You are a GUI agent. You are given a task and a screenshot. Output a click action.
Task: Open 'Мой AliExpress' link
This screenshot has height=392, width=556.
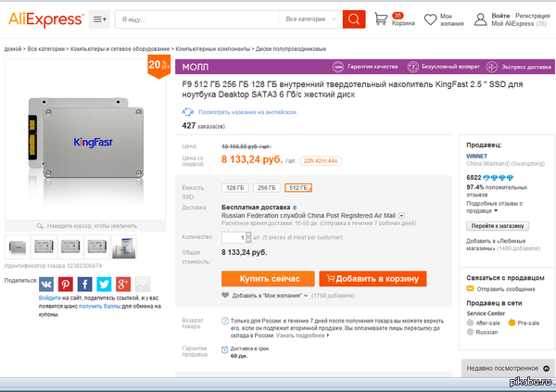click(x=512, y=23)
